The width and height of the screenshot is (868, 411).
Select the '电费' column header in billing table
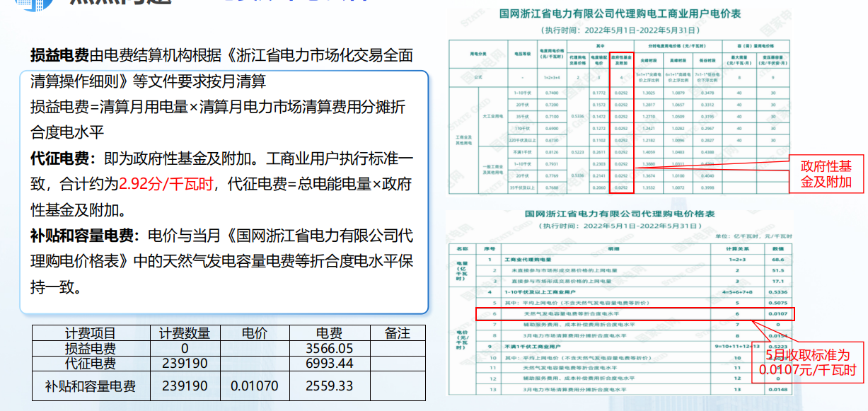[x=329, y=332]
